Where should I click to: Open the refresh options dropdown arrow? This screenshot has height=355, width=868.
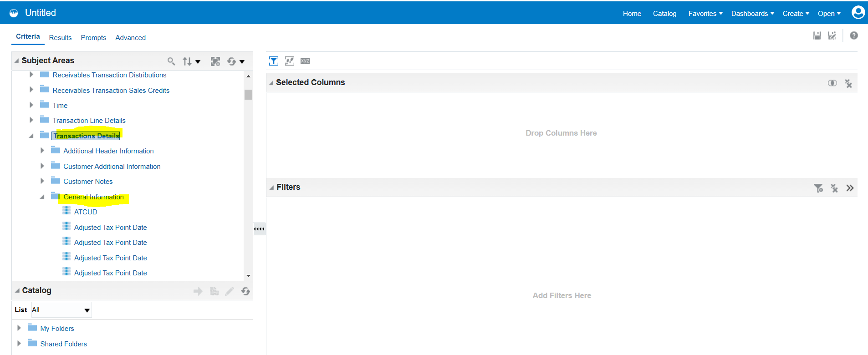(x=242, y=61)
